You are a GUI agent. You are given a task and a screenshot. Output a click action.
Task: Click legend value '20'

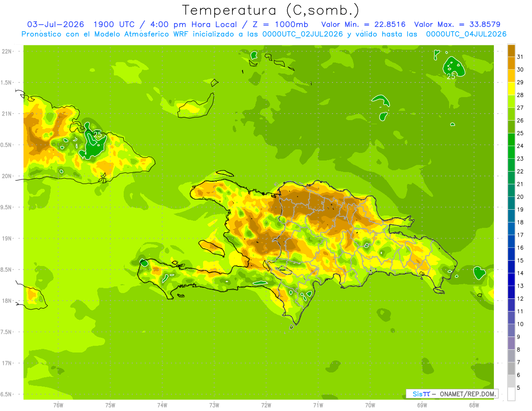click(520, 197)
